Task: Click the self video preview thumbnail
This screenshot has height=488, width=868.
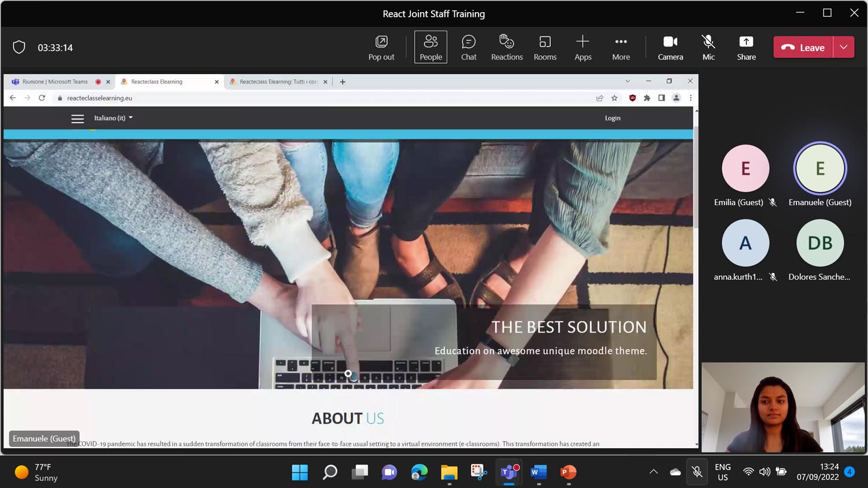Action: pos(783,407)
